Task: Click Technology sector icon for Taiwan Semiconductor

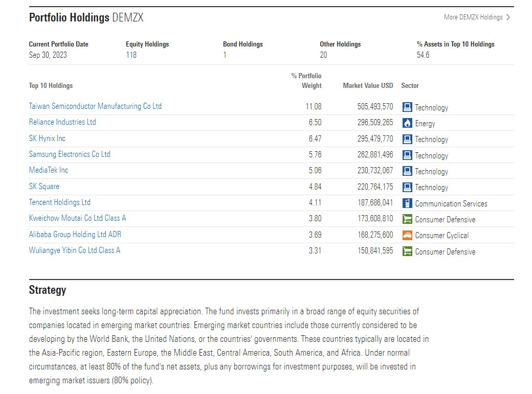Action: click(407, 107)
